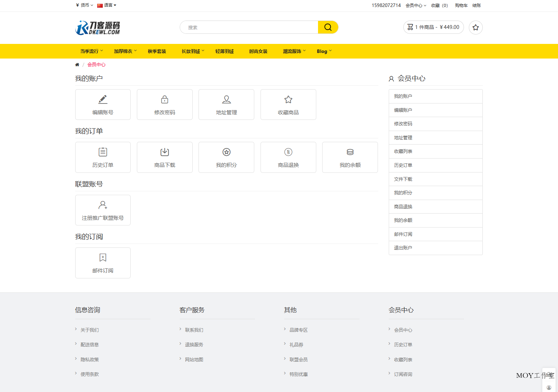The height and width of the screenshot is (392, 558).
Task: Open wishlist star icon in header
Action: click(x=475, y=28)
